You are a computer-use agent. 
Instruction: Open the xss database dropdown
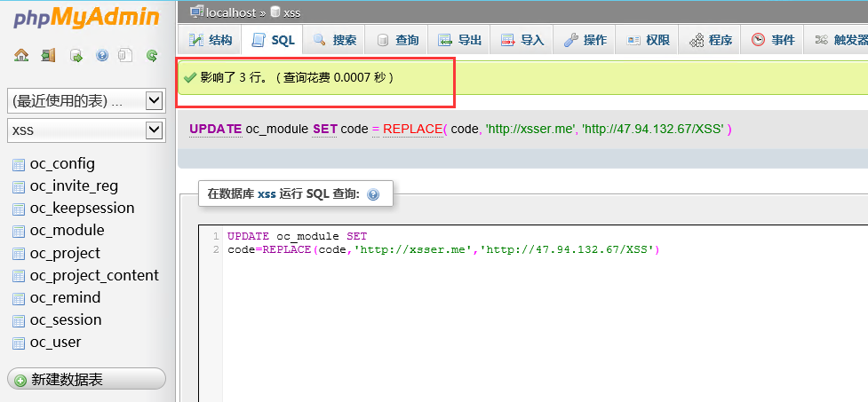pyautogui.click(x=86, y=130)
